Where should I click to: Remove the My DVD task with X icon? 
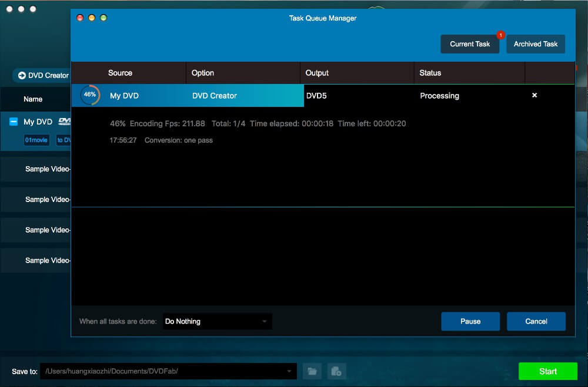pos(534,95)
